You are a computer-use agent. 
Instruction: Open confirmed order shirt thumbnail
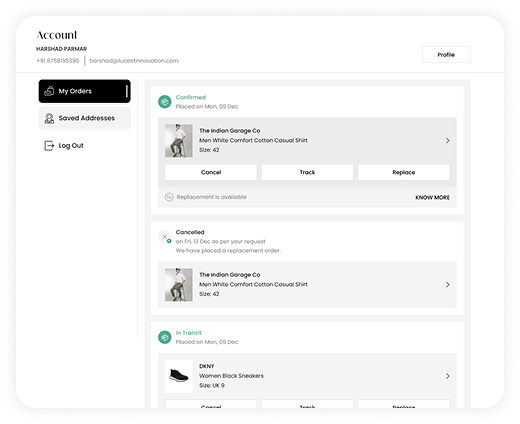[179, 141]
